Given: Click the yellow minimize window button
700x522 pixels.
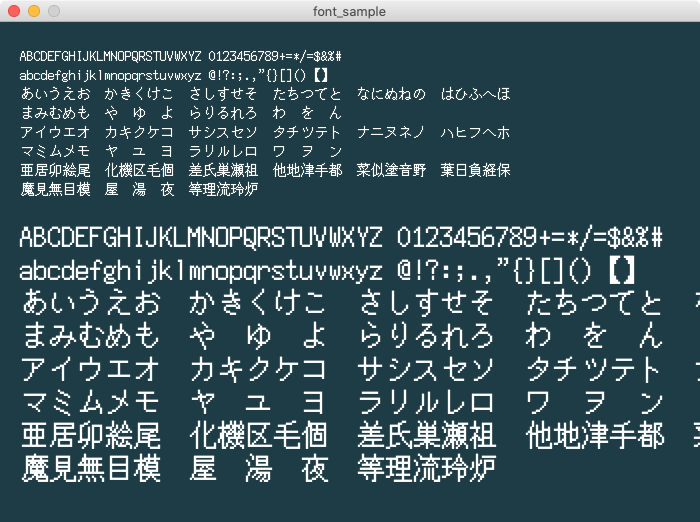Looking at the screenshot, I should tap(33, 11).
